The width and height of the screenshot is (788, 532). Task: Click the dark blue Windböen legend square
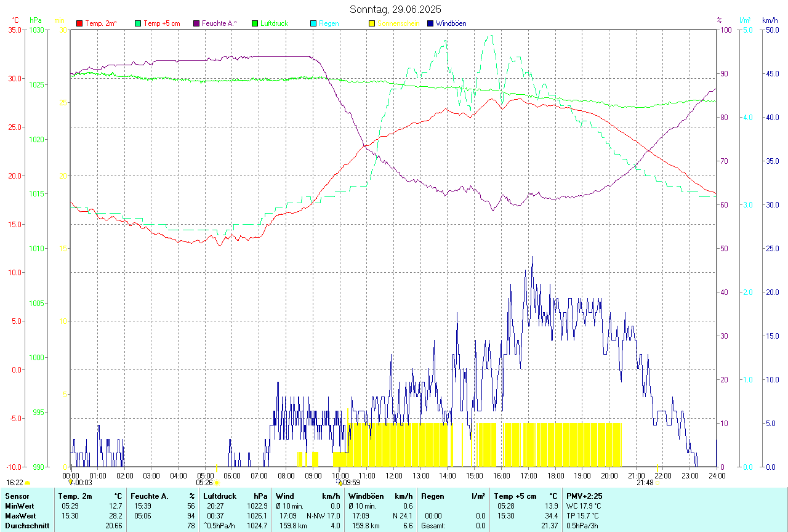coord(430,23)
